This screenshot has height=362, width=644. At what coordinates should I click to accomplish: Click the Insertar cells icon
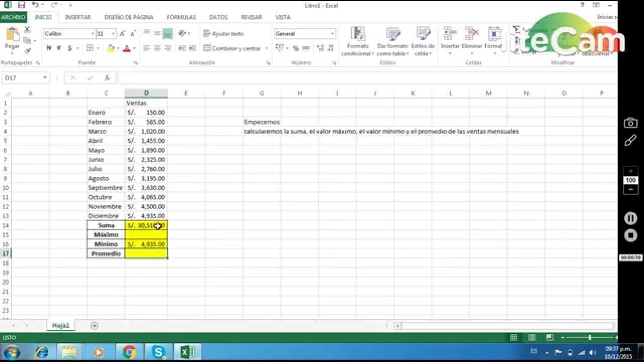pos(450,34)
